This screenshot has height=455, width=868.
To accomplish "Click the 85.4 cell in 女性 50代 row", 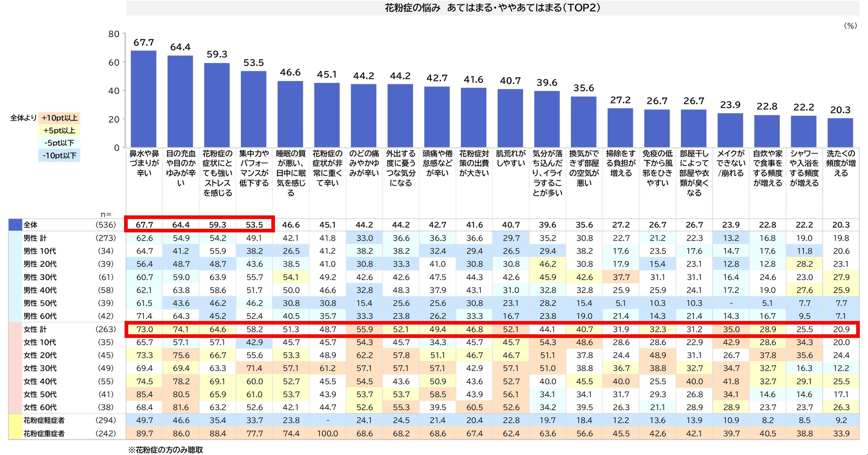I will coord(145,394).
